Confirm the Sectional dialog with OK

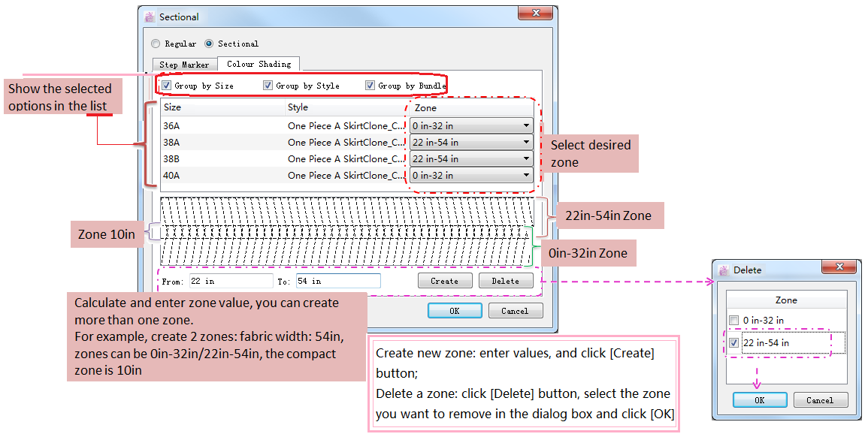pos(455,311)
